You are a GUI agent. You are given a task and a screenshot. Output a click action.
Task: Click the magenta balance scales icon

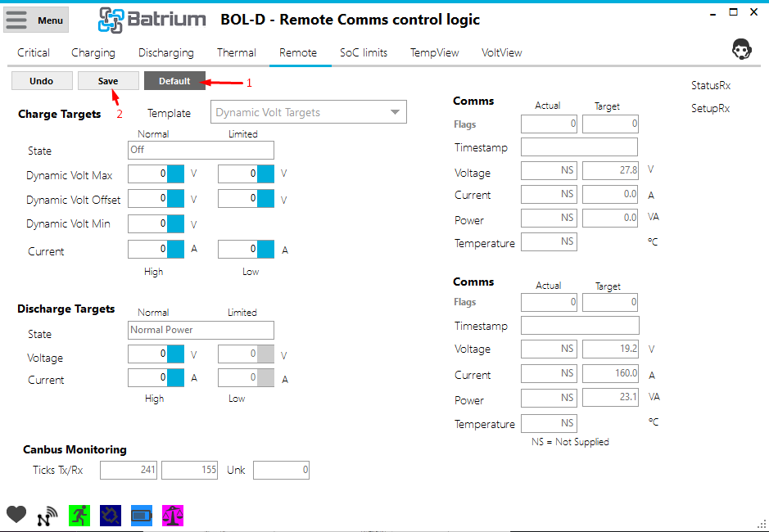pyautogui.click(x=173, y=515)
